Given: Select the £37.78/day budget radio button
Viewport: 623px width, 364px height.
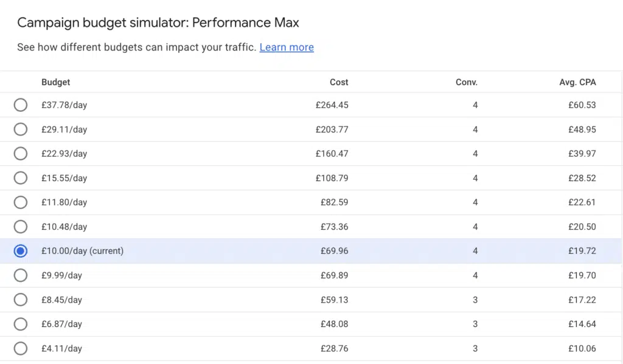Looking at the screenshot, I should tap(21, 105).
